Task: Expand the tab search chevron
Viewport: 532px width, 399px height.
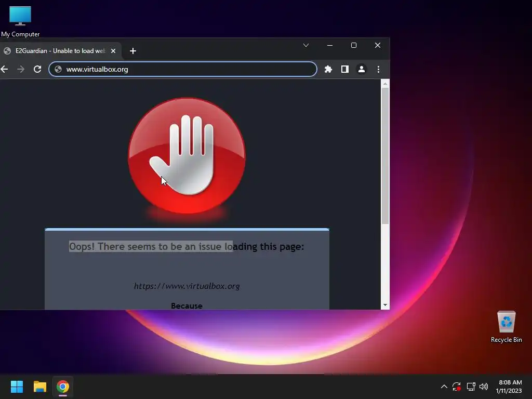Action: (x=305, y=45)
